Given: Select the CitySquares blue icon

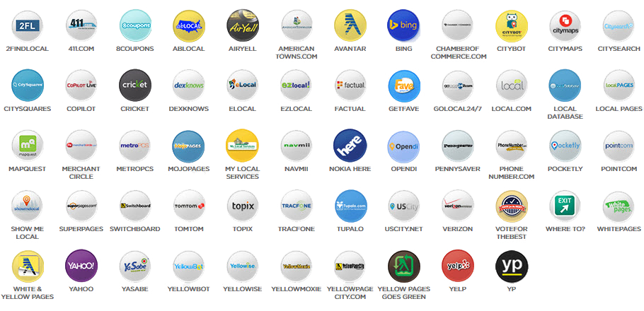Looking at the screenshot, I should [28, 86].
